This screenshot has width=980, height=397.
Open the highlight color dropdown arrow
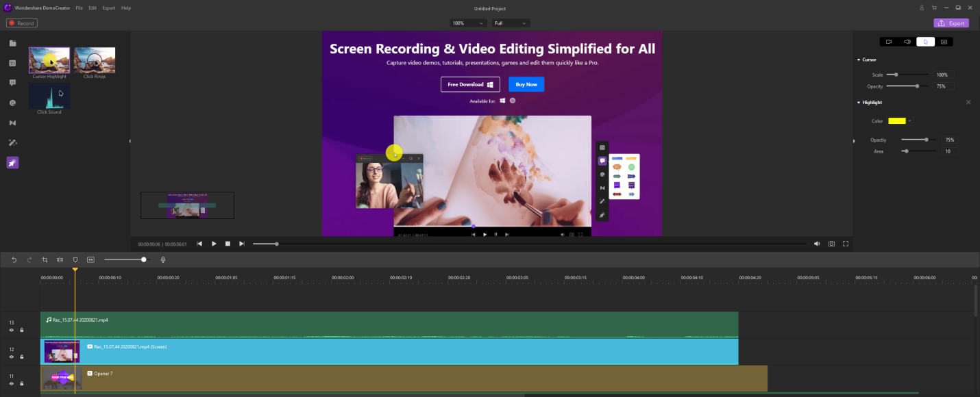click(910, 121)
